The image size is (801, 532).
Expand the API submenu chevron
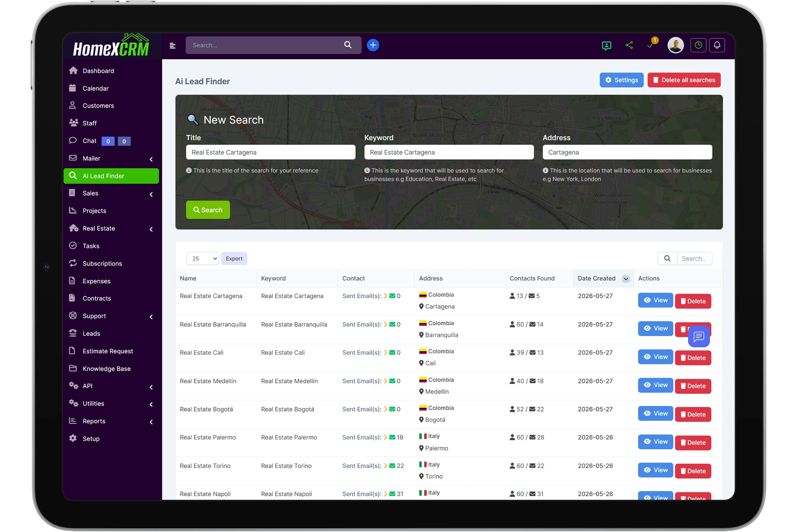[x=151, y=387]
